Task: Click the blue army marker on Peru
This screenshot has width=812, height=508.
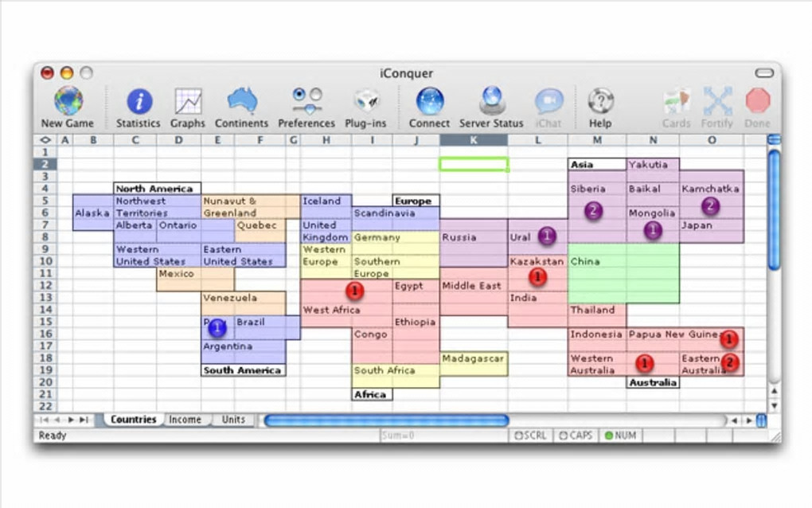Action: click(x=217, y=327)
